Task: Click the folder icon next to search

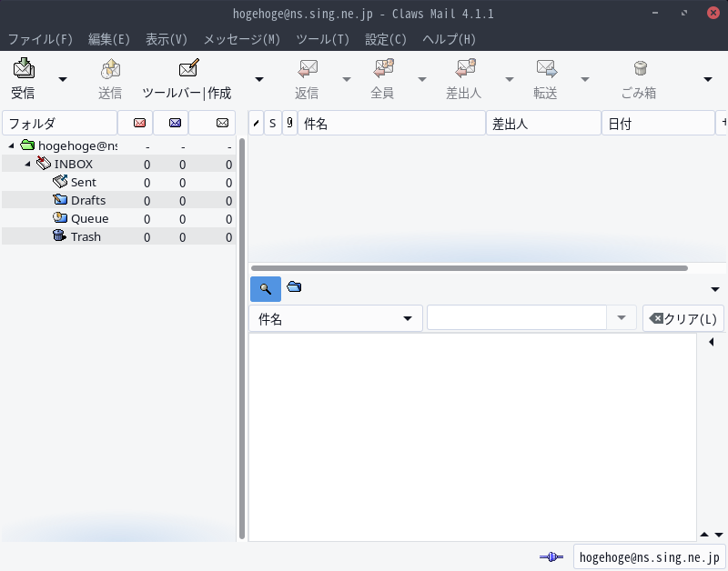Action: (294, 287)
